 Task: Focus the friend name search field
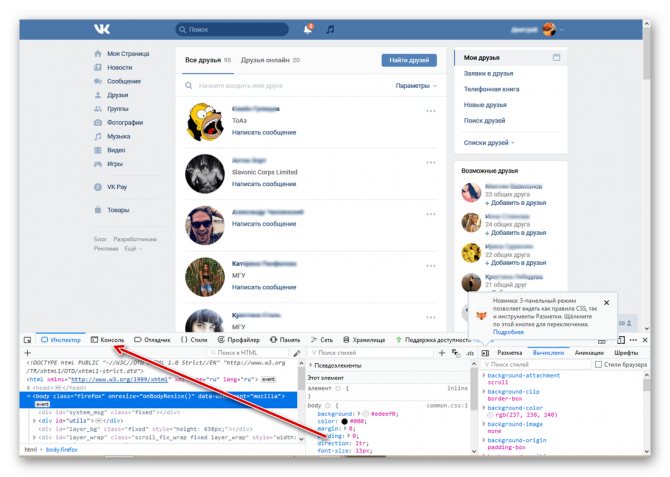pyautogui.click(x=286, y=86)
